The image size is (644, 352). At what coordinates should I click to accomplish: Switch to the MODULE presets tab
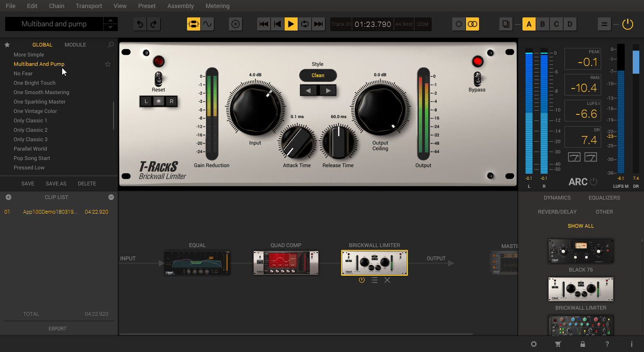[75, 45]
